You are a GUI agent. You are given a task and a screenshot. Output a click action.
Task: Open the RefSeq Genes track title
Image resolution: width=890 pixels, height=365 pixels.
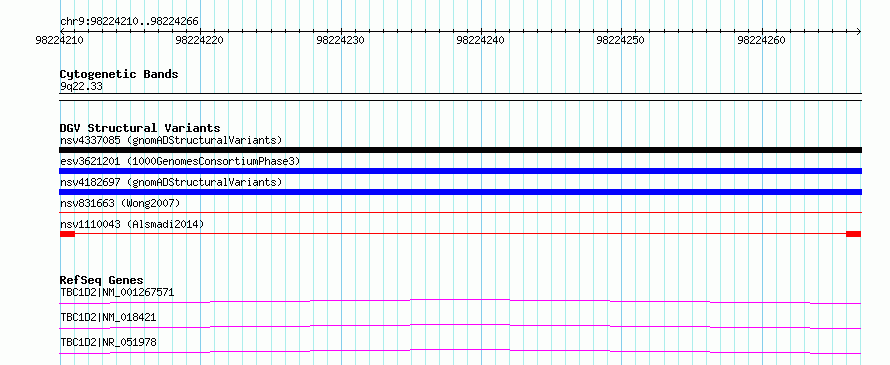point(102,280)
